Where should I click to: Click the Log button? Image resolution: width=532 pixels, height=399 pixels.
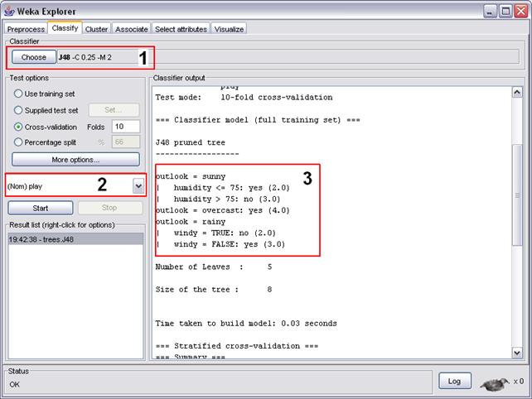456,381
